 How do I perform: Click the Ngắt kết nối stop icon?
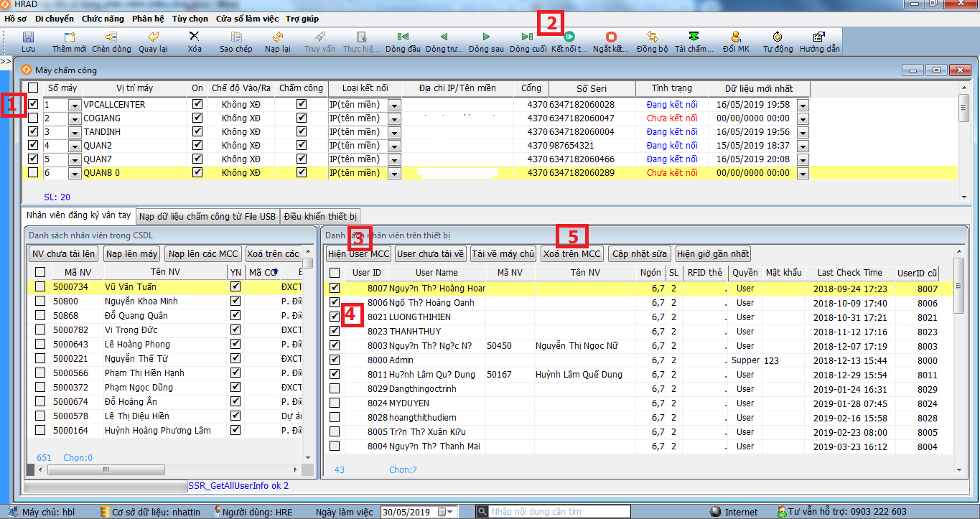(611, 37)
